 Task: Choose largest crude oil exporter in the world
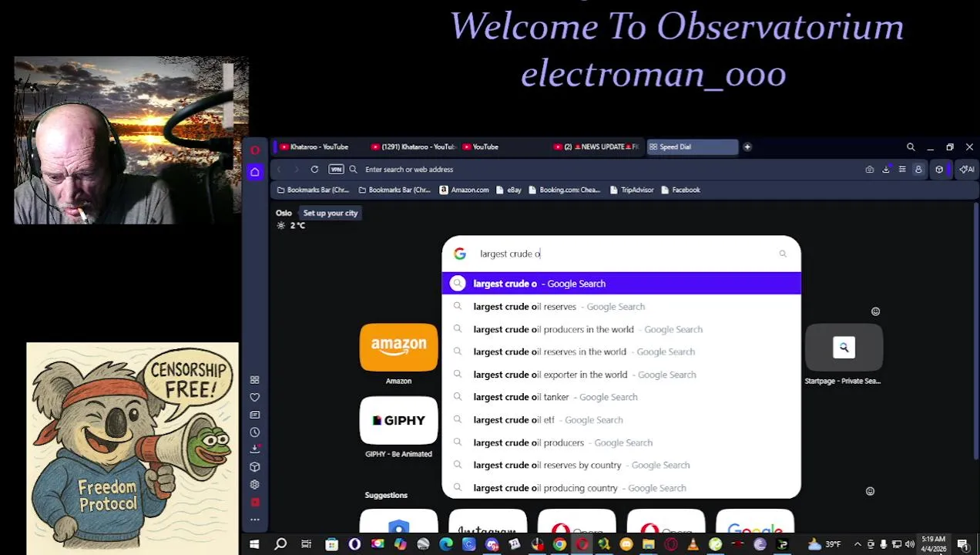click(622, 375)
